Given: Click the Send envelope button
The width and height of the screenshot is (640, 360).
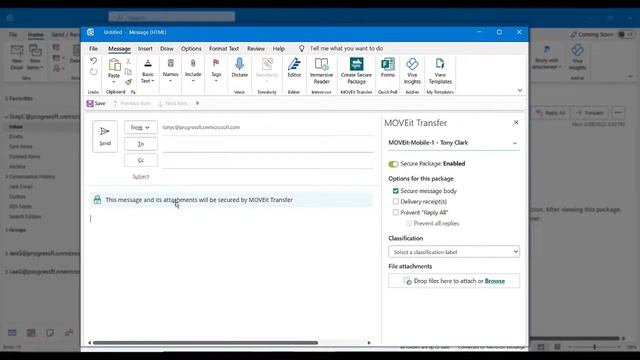Looking at the screenshot, I should [x=105, y=136].
